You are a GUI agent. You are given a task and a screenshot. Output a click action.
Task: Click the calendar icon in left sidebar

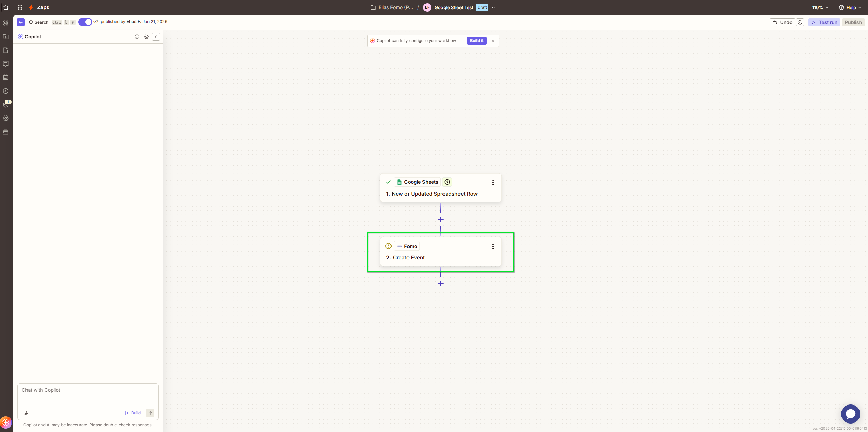click(6, 77)
